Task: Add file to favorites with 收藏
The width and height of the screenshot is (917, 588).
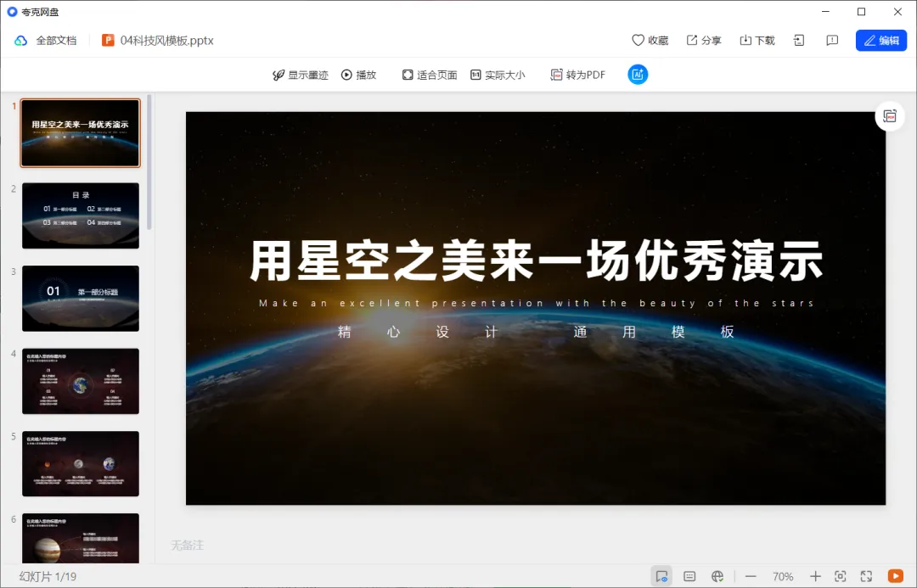Action: (x=650, y=41)
